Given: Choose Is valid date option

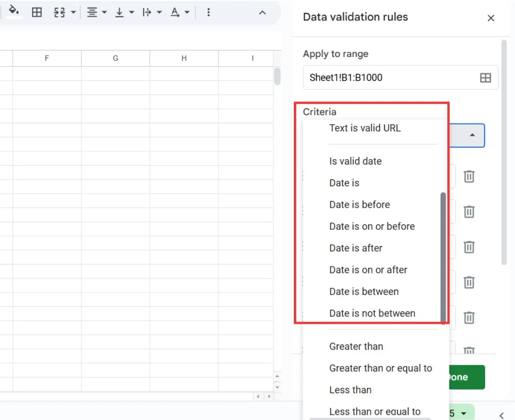Looking at the screenshot, I should 355,161.
